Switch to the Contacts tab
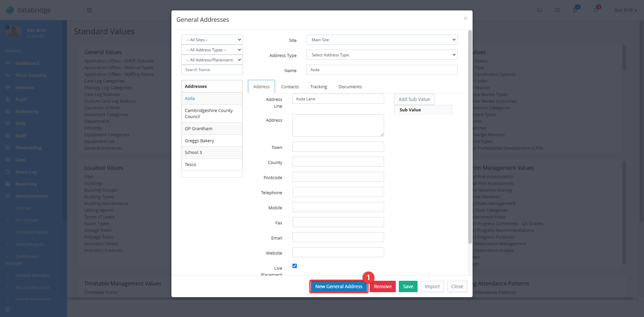The height and width of the screenshot is (317, 644). coord(290,87)
